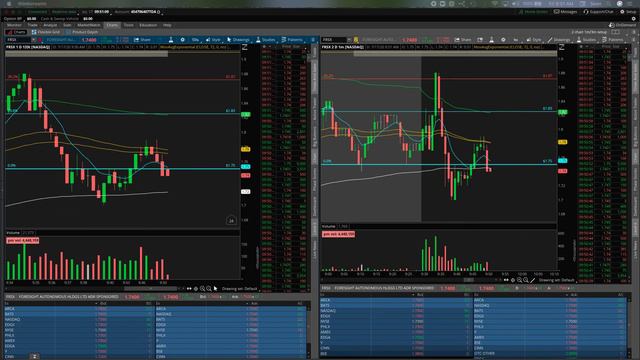Screen dimensions: 640x360
Task: Open the Tools tab
Action: [129, 25]
